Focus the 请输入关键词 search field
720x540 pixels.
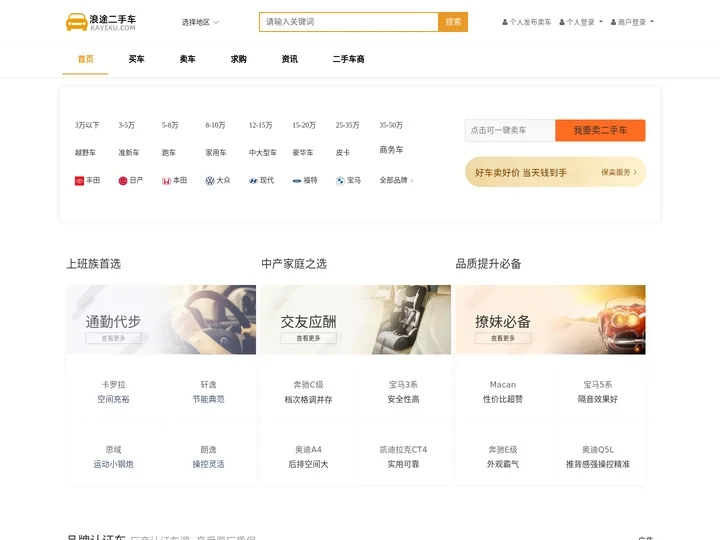(349, 22)
